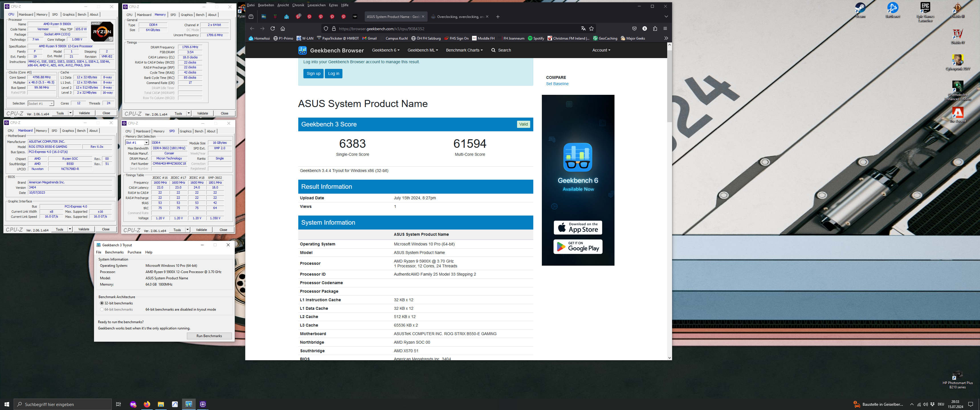Open the Chronik menu in Firefox
Image resolution: width=980 pixels, height=410 pixels.
(298, 5)
